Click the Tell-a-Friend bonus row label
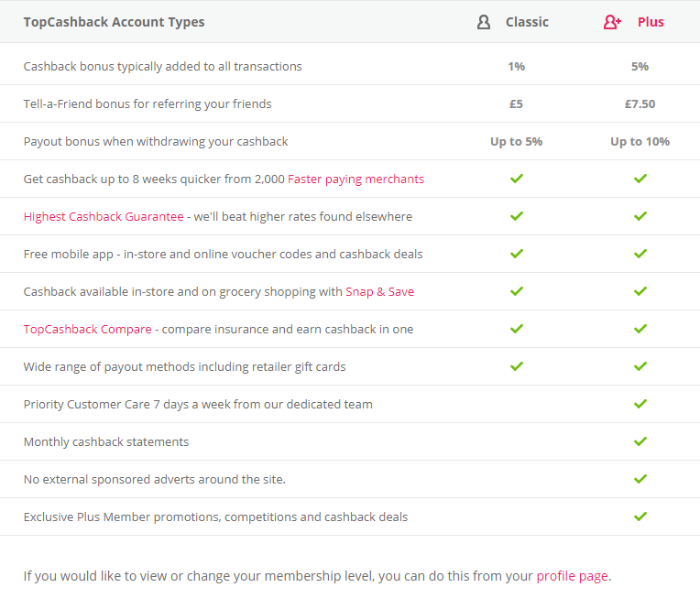 tap(148, 104)
